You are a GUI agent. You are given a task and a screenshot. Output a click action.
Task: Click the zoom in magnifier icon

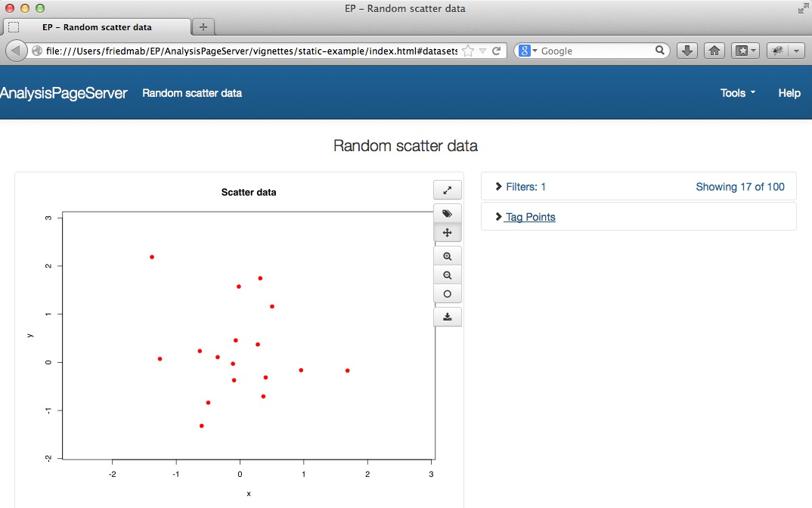pyautogui.click(x=447, y=257)
